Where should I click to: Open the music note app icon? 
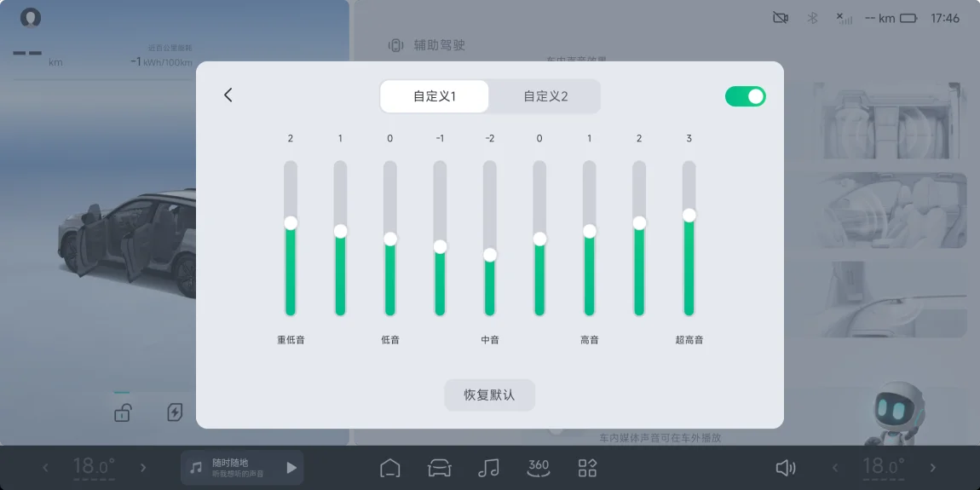(x=488, y=468)
